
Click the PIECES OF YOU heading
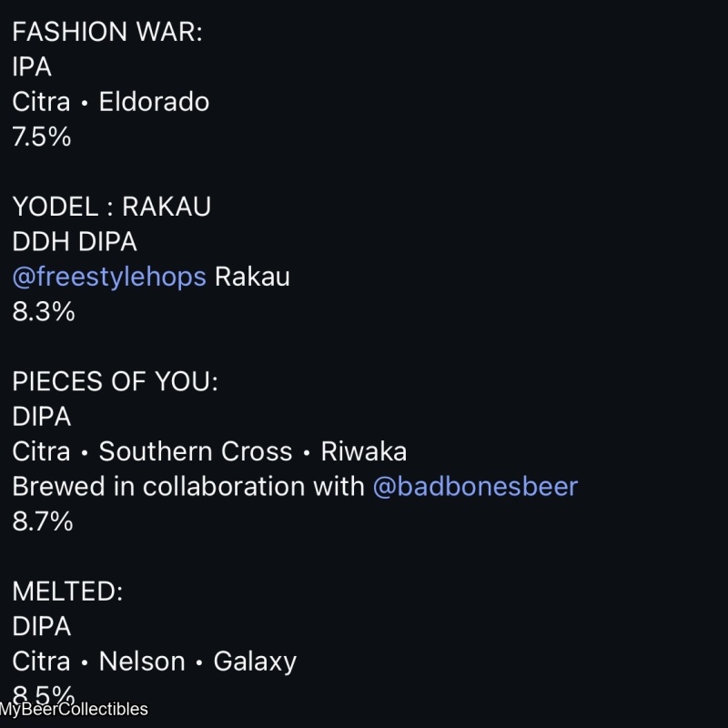point(115,381)
